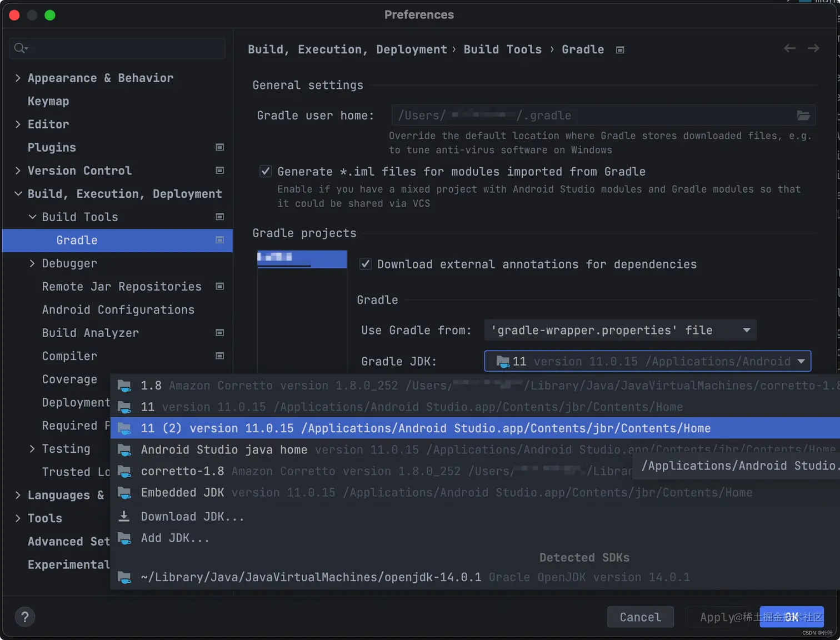Screen dimensions: 840x640
Task: Expand the Tools section
Action: [18, 518]
